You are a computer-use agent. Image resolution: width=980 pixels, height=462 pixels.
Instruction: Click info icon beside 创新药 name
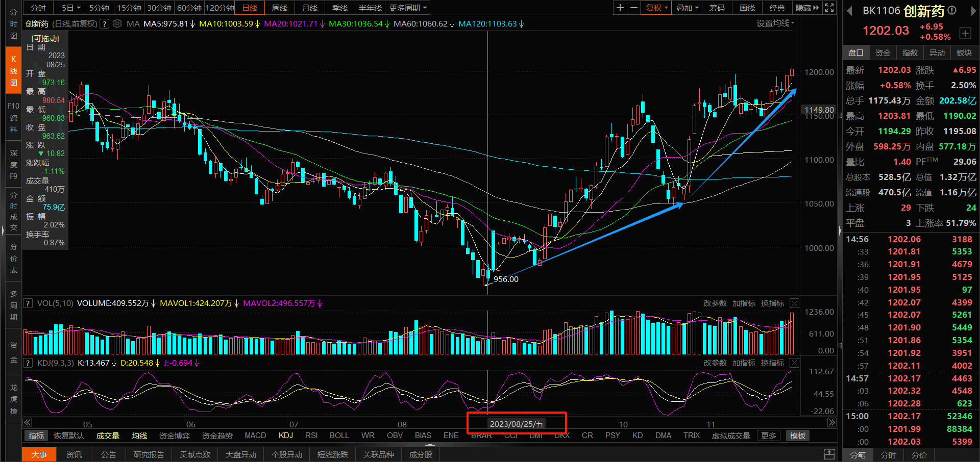pyautogui.click(x=952, y=10)
